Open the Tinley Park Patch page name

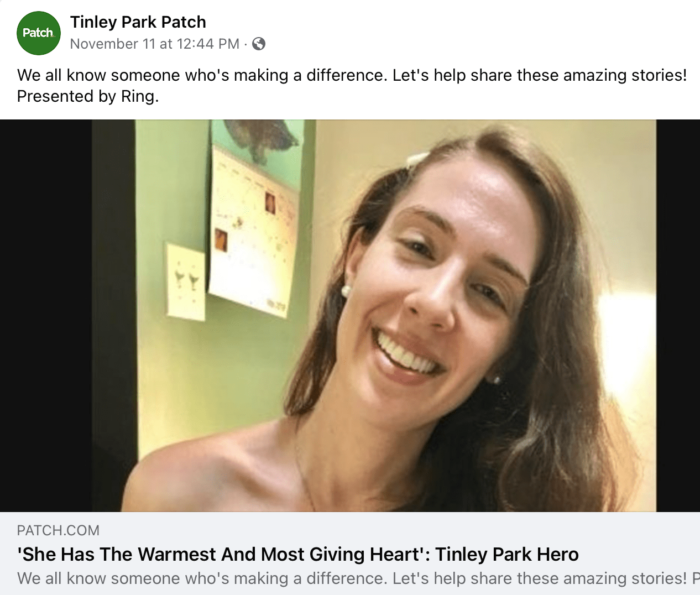point(138,22)
